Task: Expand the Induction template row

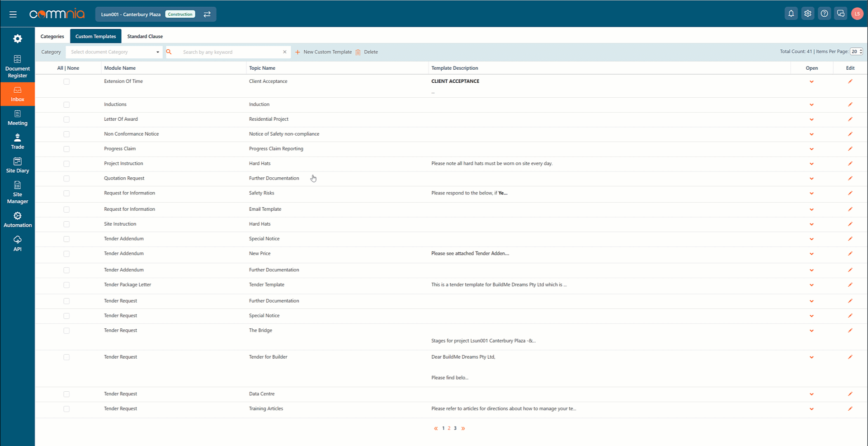Action: (811, 105)
